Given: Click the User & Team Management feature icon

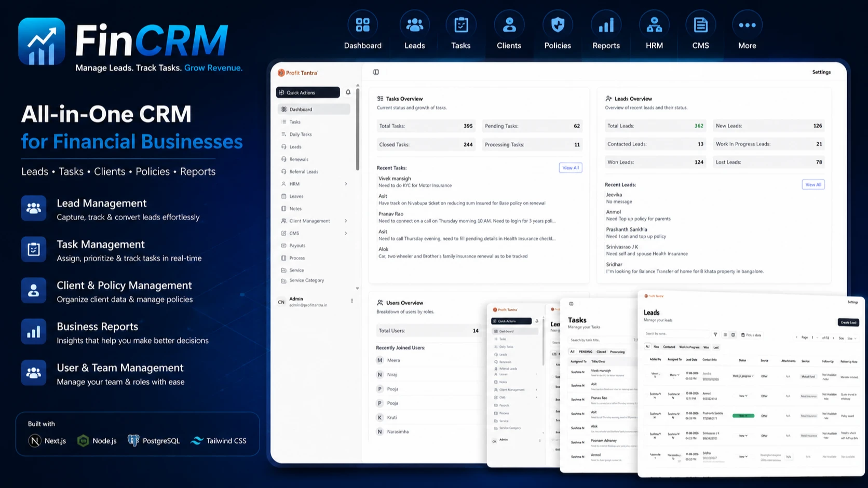Looking at the screenshot, I should tap(34, 373).
